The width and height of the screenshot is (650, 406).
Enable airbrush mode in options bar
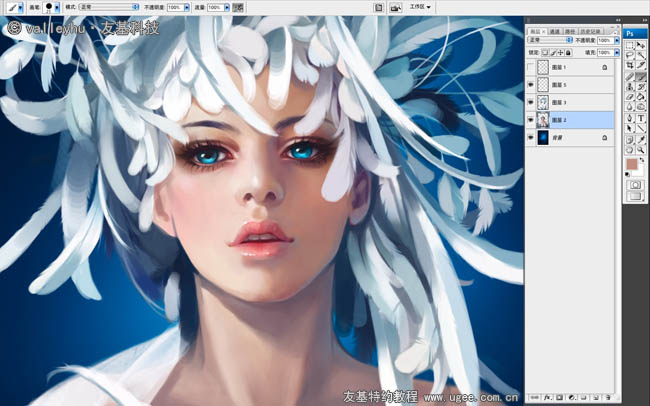238,7
